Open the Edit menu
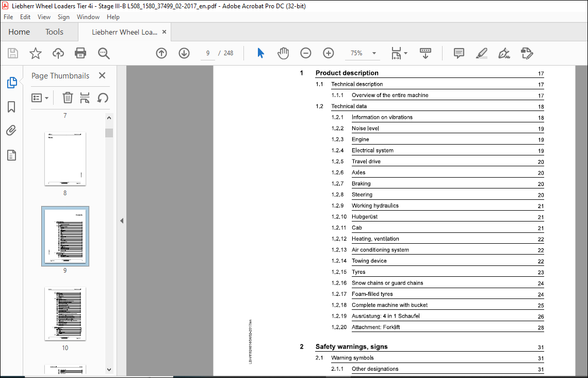Image resolution: width=588 pixels, height=378 pixels. pos(25,17)
